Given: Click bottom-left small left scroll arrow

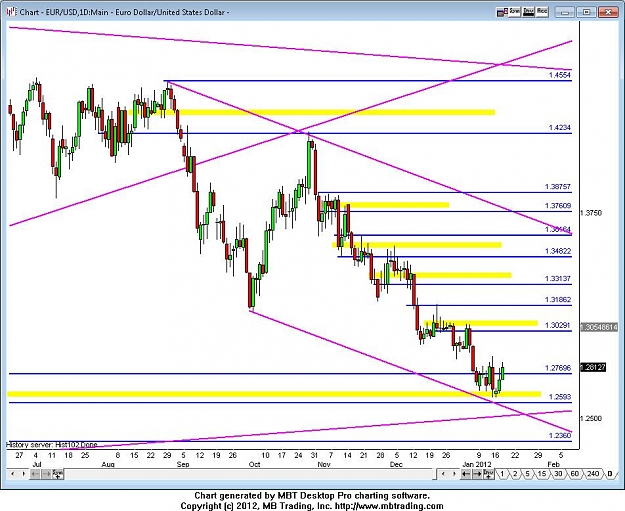Looking at the screenshot, I should 13,474.
